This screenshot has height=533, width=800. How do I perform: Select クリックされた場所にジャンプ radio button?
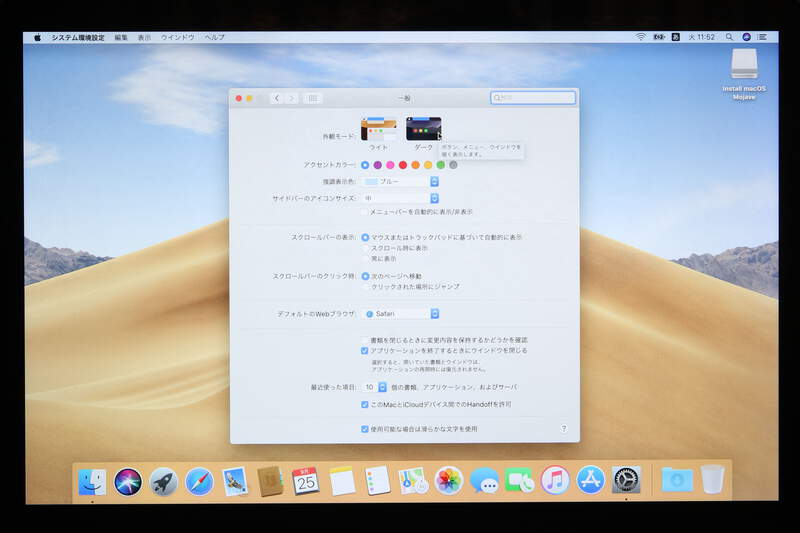365,287
